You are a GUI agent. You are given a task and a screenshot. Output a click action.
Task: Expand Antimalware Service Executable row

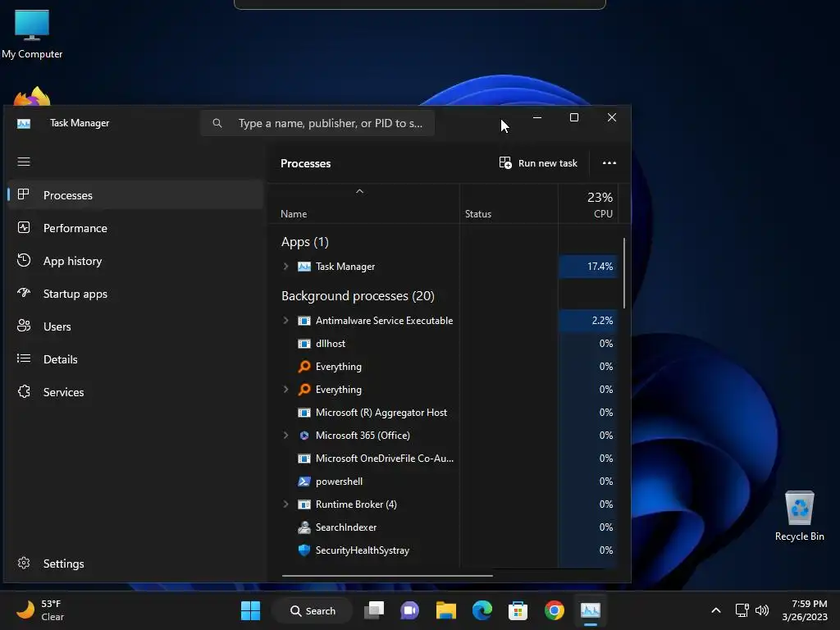click(x=285, y=321)
